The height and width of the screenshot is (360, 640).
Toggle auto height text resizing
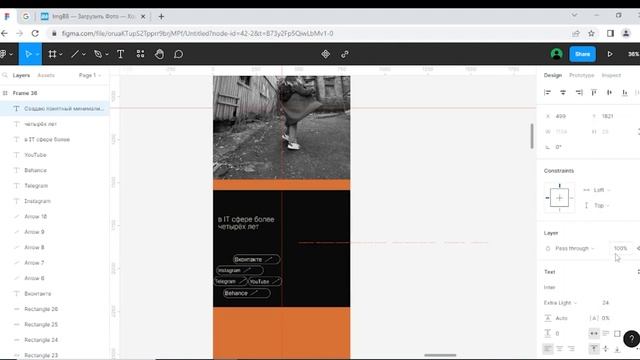pos(606,333)
